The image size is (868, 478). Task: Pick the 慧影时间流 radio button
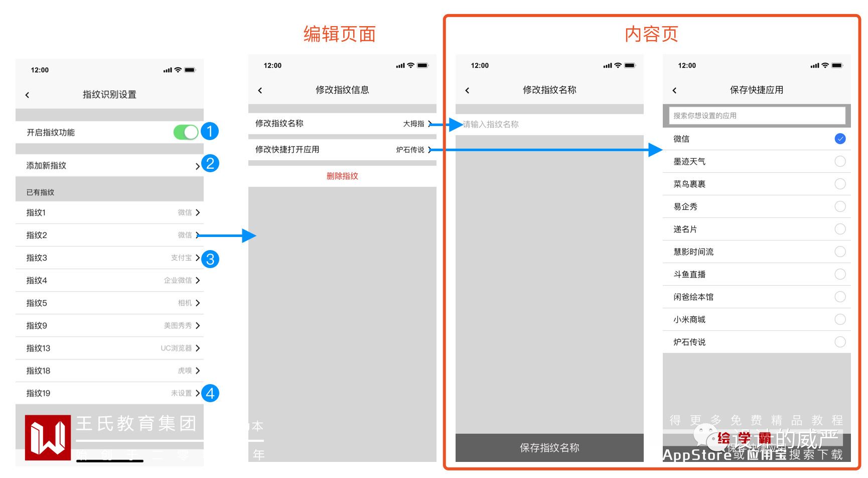coord(840,252)
